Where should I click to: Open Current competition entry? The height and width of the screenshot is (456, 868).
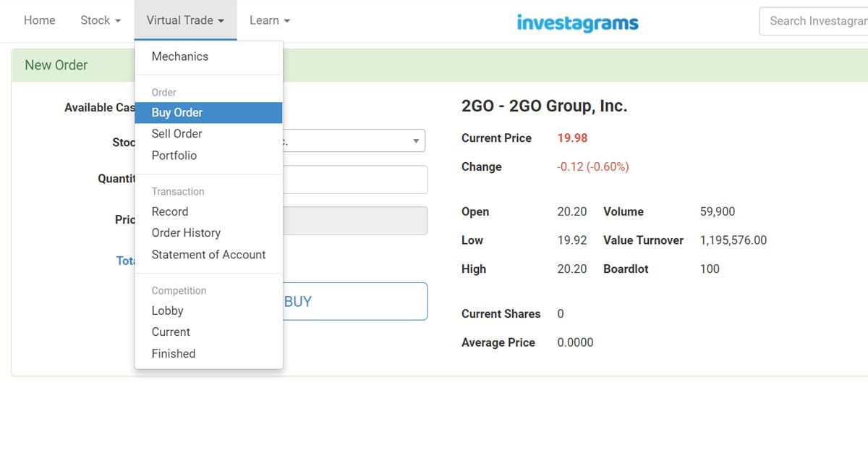pyautogui.click(x=208, y=332)
